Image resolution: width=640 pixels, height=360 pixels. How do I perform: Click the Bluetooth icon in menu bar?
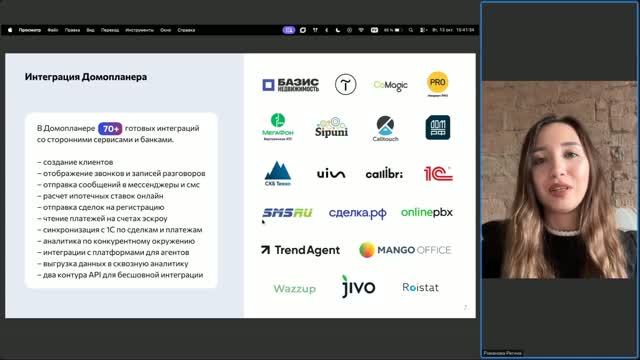point(327,30)
